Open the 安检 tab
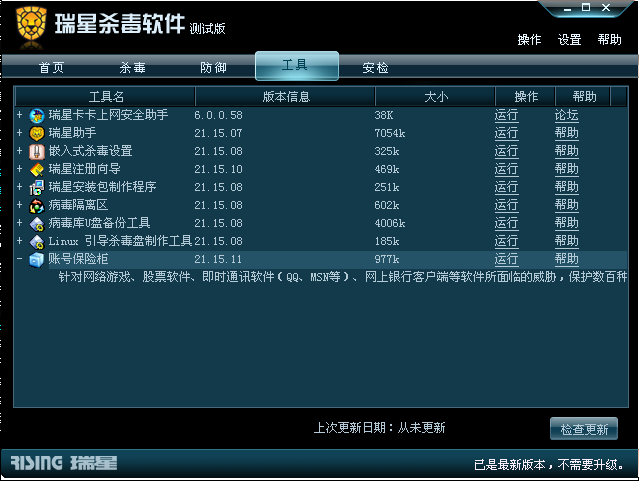The image size is (639, 481). point(375,67)
